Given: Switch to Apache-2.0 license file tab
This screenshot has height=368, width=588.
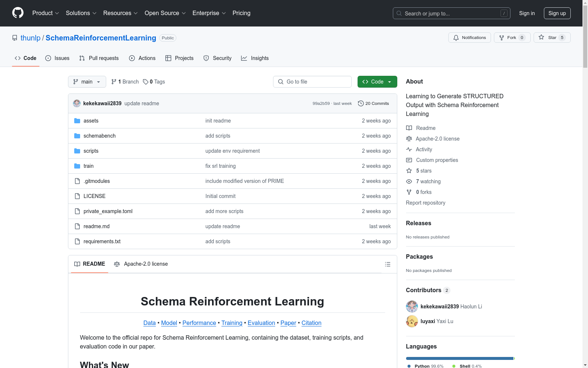Looking at the screenshot, I should (141, 264).
